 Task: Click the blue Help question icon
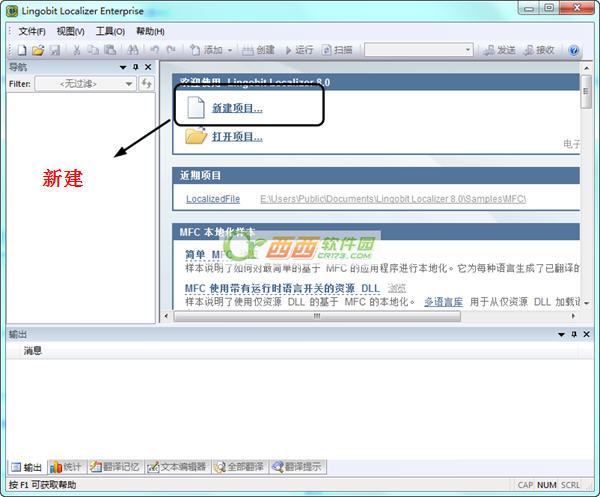tap(574, 50)
